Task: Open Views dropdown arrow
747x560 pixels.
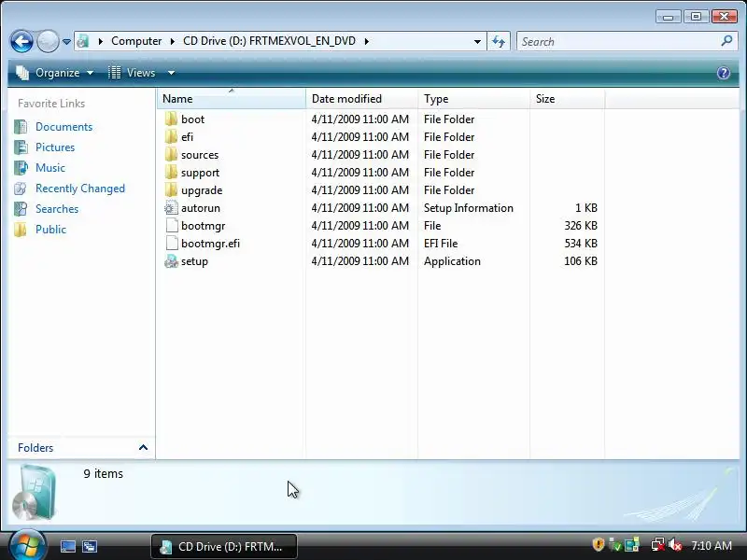Action: (171, 73)
